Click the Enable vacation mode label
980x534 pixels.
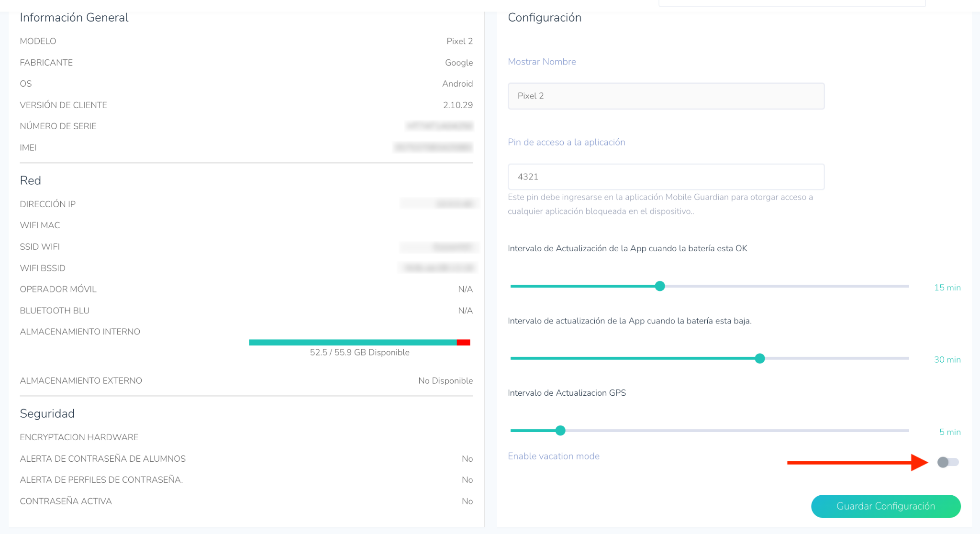553,456
